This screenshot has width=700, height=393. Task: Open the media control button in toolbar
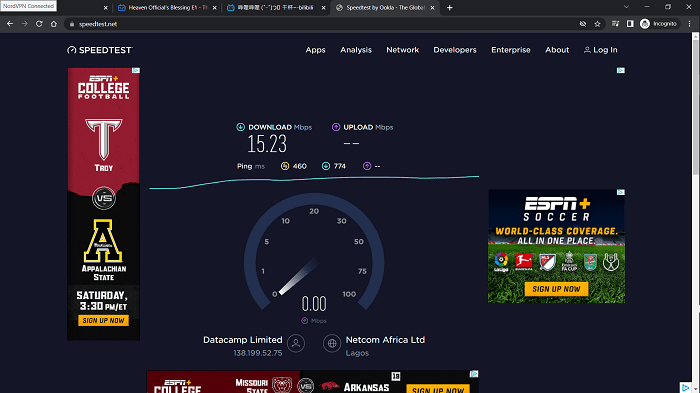(x=615, y=24)
